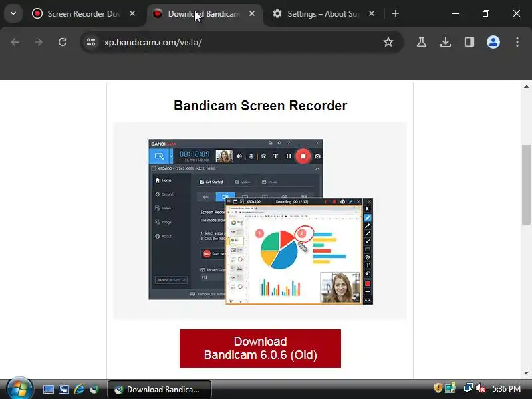The image size is (532, 399).
Task: Bookmark this page with the star
Action: (x=388, y=42)
